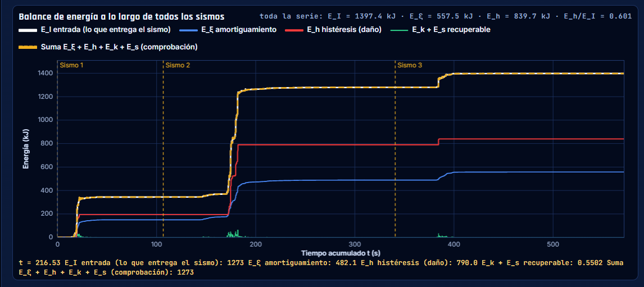Click the t = 216.53 readout text
644x287 pixels.
tap(321, 267)
